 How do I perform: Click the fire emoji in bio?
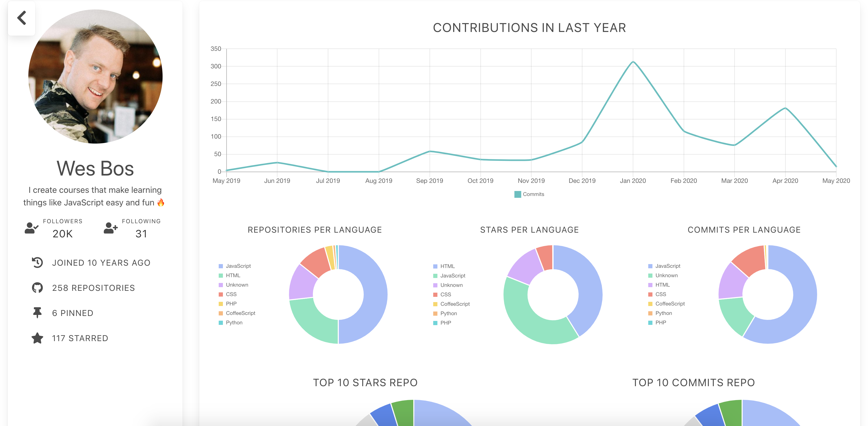click(161, 203)
